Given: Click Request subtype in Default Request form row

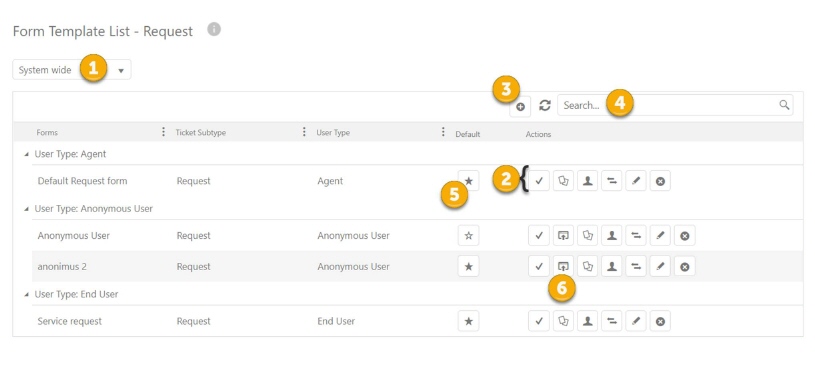Looking at the screenshot, I should click(193, 181).
